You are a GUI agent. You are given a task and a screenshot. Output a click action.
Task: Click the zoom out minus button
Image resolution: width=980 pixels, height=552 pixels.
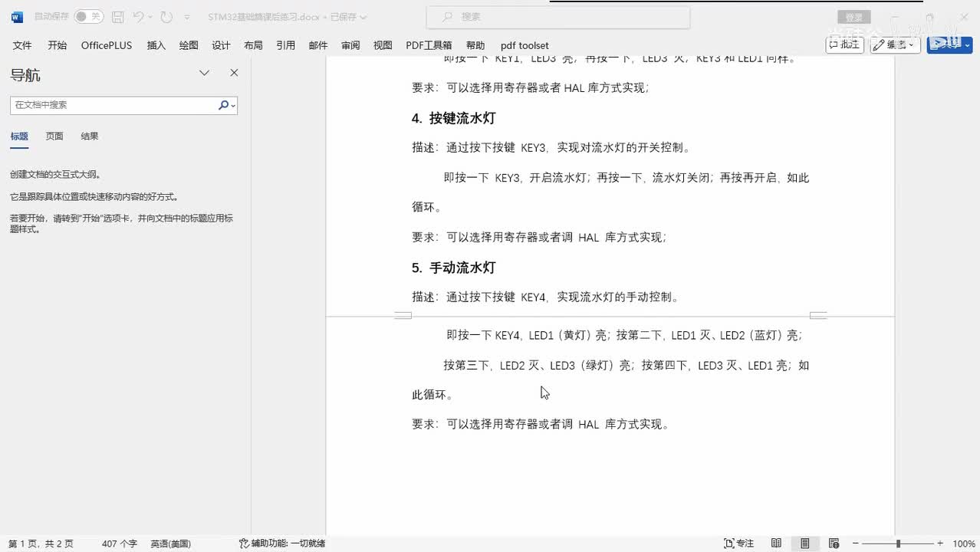(x=857, y=544)
